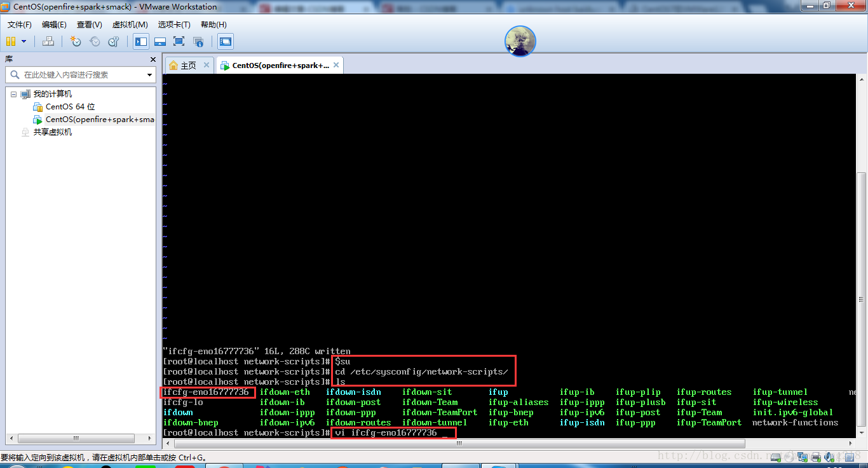Click the network adapter status icon

coord(803,457)
